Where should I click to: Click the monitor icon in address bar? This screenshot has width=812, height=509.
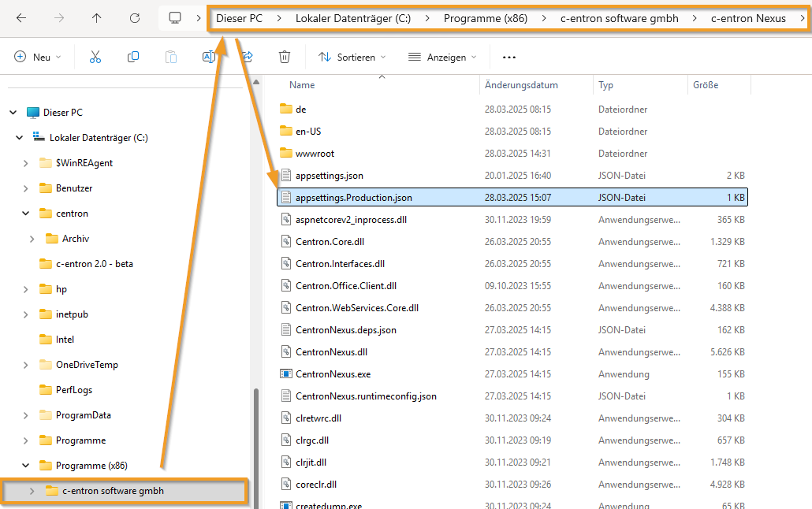[x=175, y=17]
